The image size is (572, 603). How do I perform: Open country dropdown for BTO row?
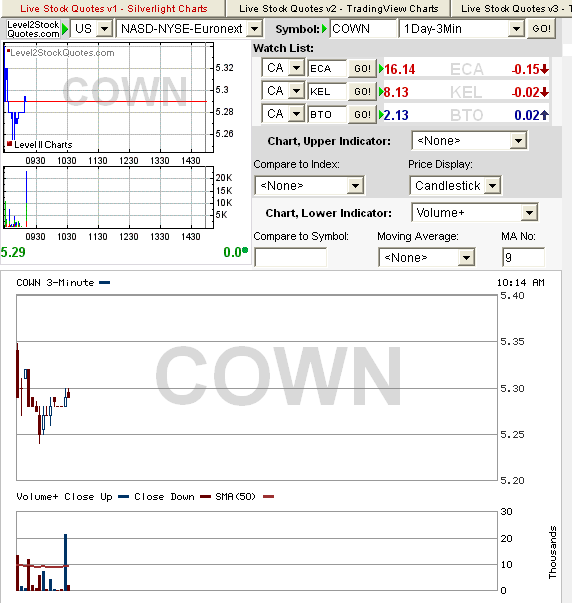pos(283,114)
